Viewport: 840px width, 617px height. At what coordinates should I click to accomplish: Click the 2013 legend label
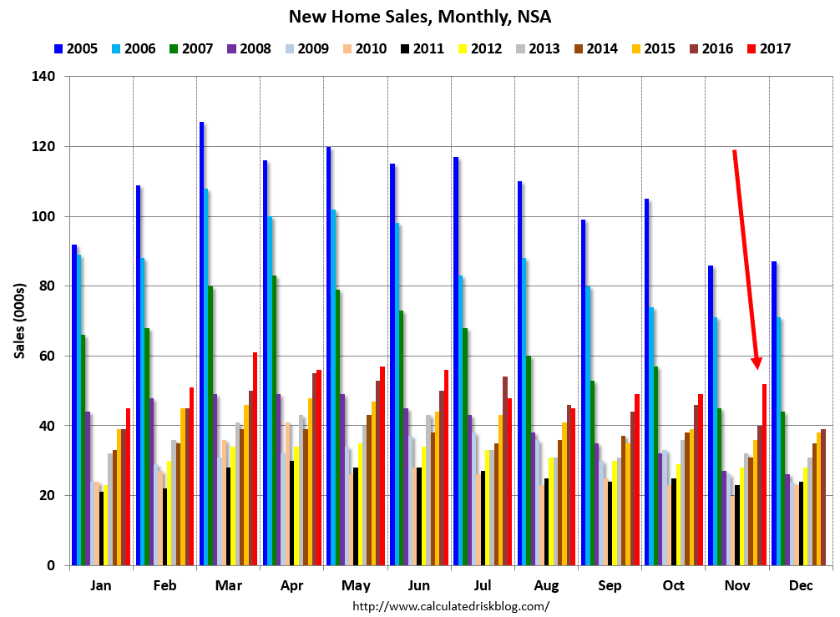544,48
